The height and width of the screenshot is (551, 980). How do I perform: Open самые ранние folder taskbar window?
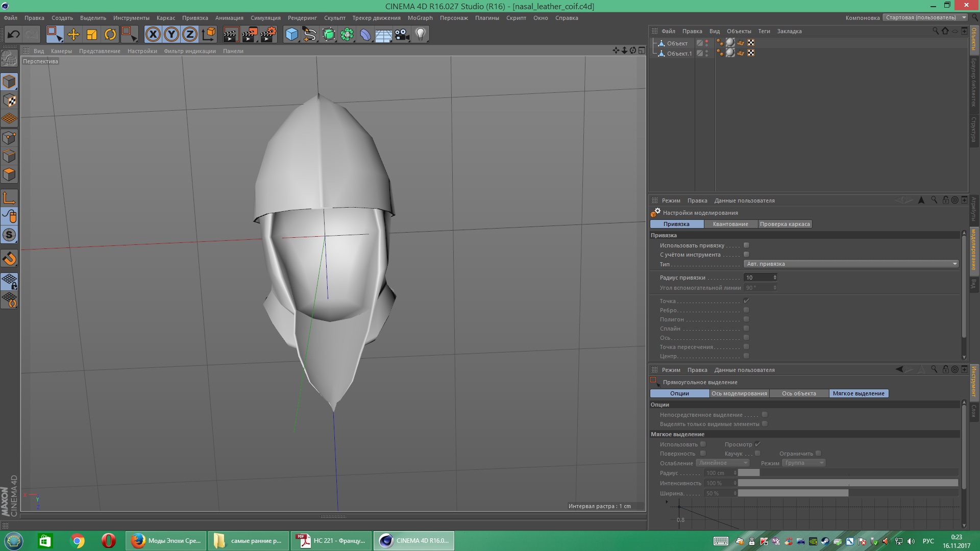click(249, 541)
